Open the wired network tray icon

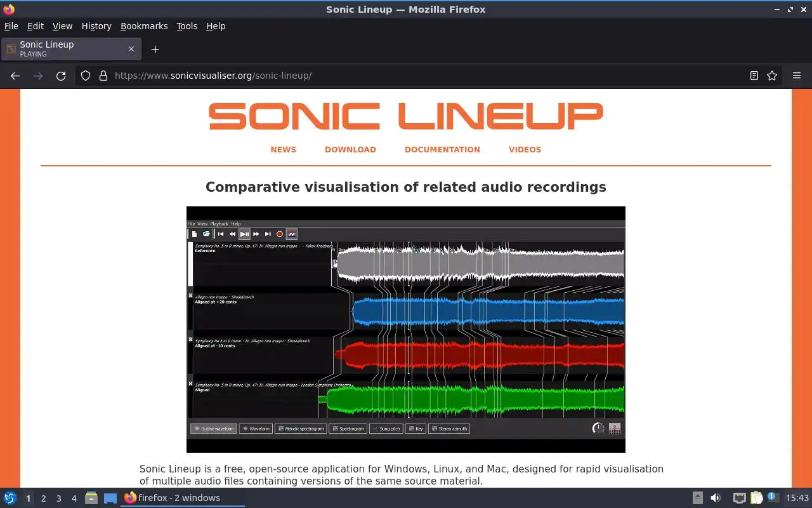coord(739,498)
